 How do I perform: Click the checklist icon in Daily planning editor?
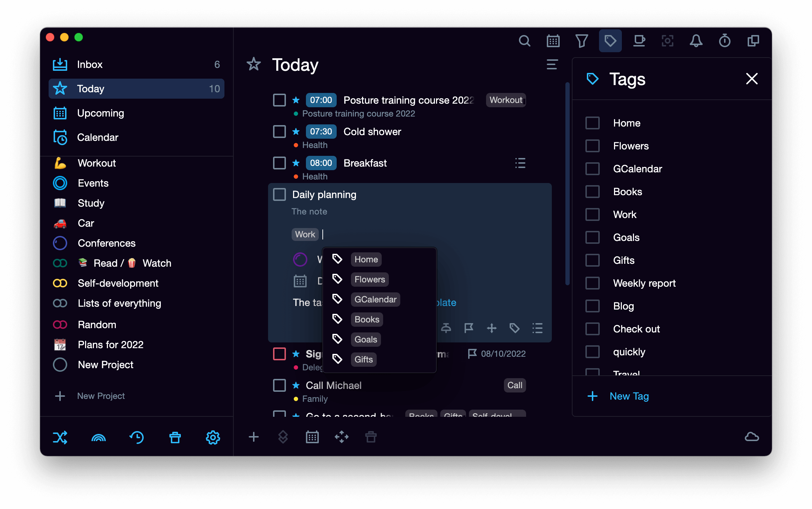click(x=537, y=328)
